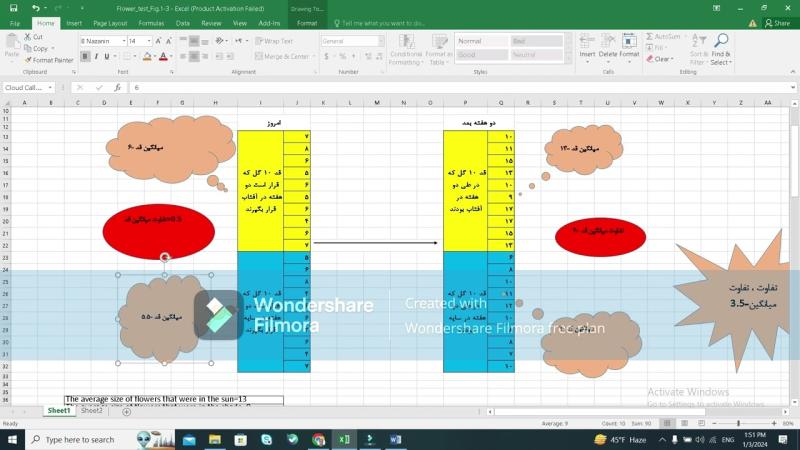800x450 pixels.
Task: Open the Paste options dropdown arrow
Action: click(12, 62)
